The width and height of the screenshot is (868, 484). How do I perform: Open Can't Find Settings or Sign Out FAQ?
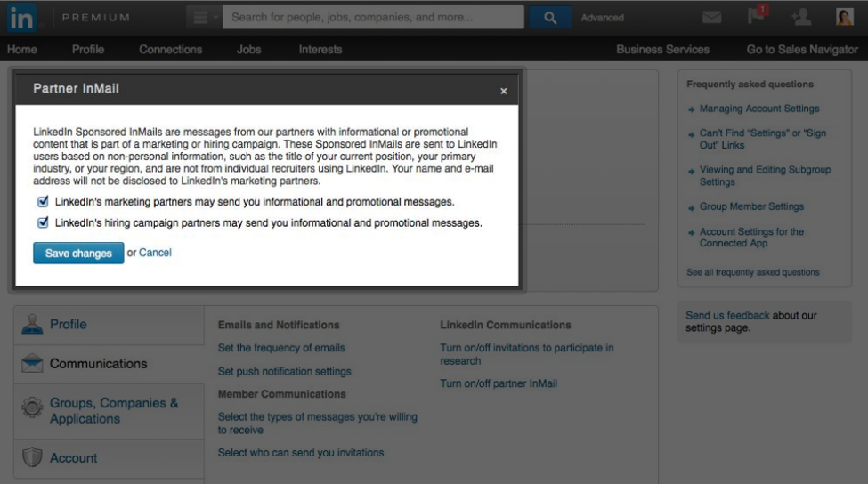click(x=762, y=139)
